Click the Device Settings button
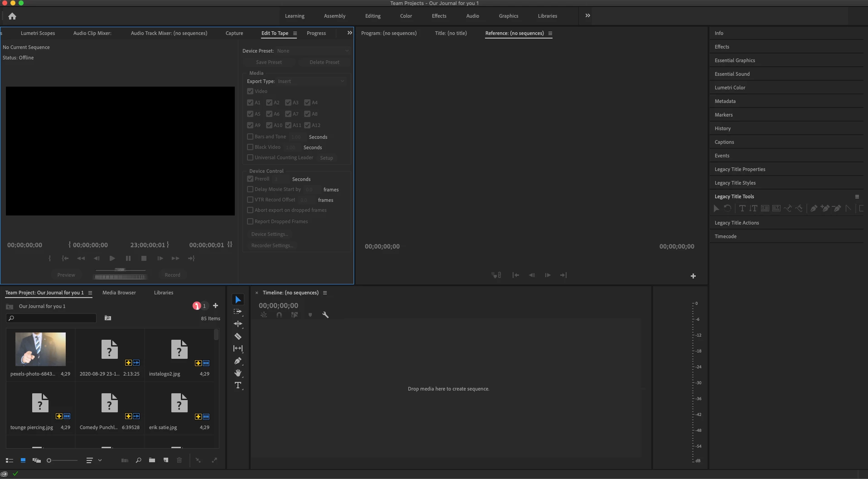868x479 pixels. [270, 234]
